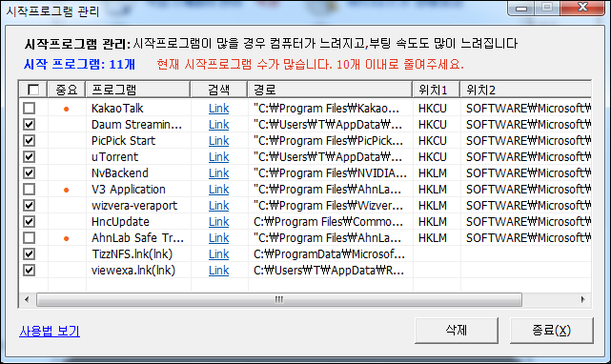This screenshot has width=611, height=364.
Task: Uncheck the TizzNFS.lnk checkbox
Action: (x=30, y=253)
